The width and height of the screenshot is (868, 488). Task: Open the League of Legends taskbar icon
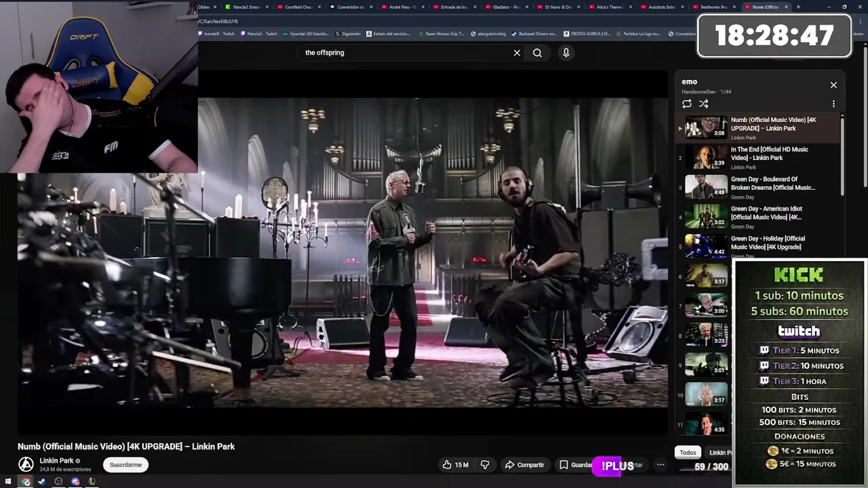92,482
